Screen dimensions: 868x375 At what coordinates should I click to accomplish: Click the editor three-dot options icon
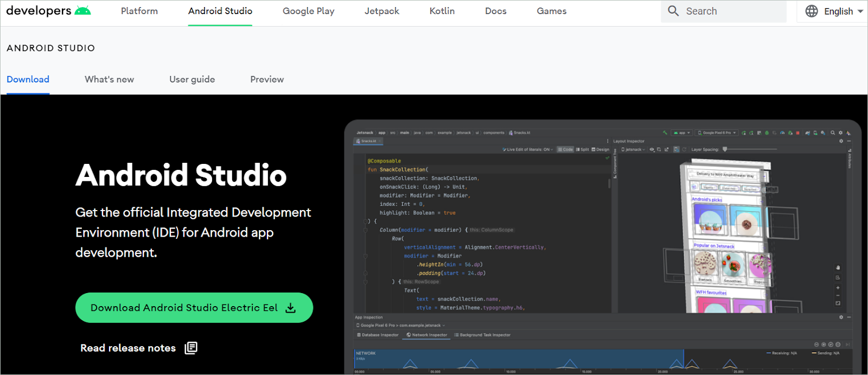607,141
